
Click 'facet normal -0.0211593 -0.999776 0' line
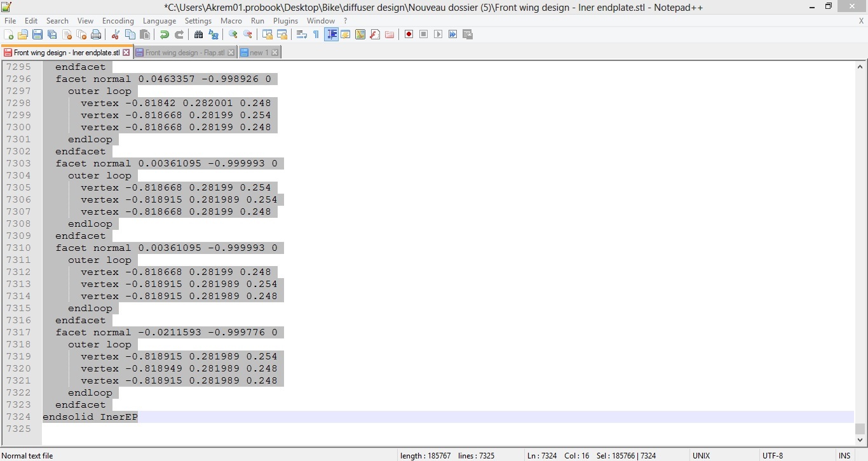[x=166, y=333]
